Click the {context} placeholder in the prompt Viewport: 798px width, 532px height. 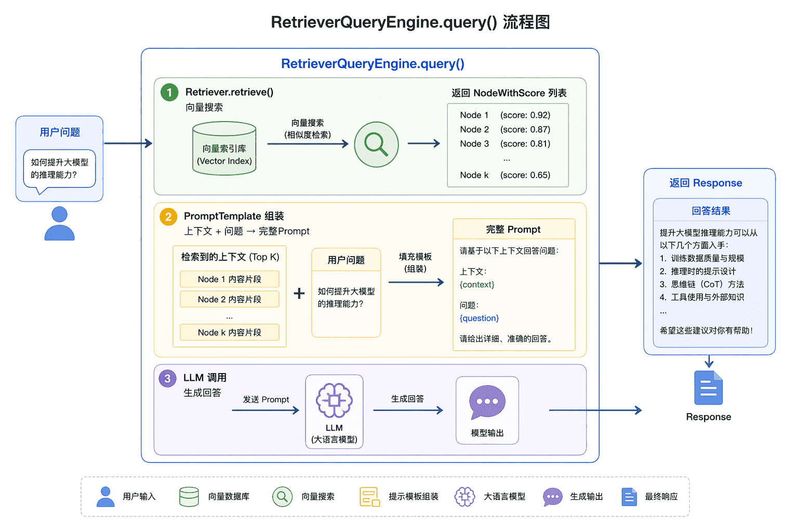(x=477, y=285)
